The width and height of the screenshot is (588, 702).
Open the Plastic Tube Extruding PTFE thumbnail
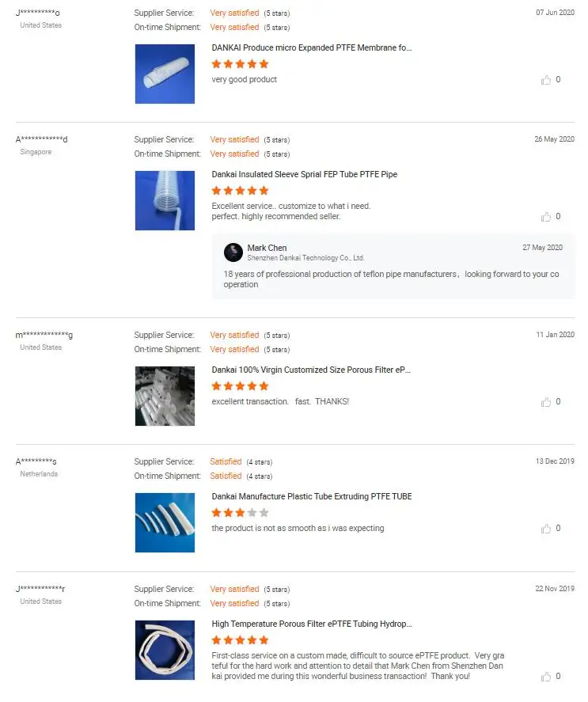pyautogui.click(x=165, y=522)
